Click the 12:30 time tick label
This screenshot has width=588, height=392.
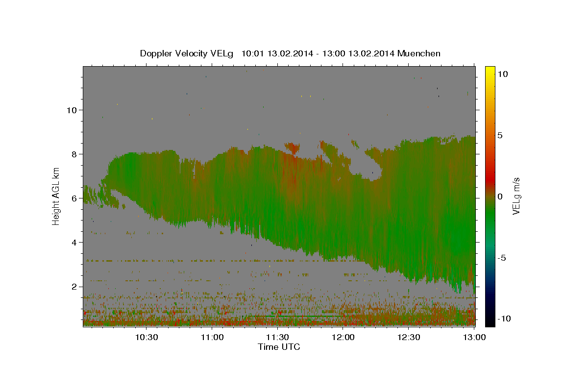coord(408,337)
